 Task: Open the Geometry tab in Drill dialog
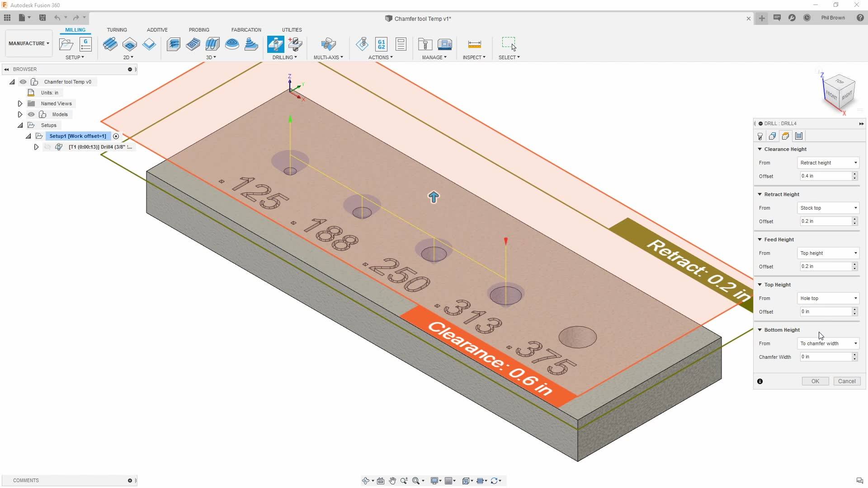coord(773,136)
